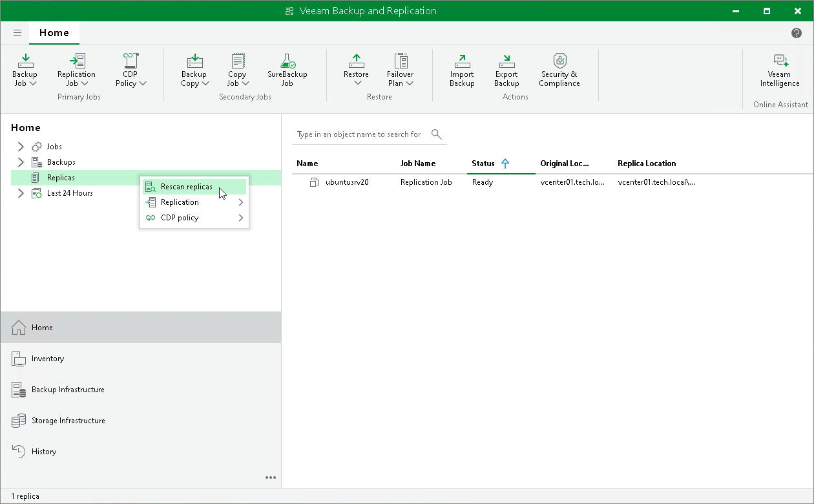Open the Backup Job dropdown arrow
Screen dimensions: 814x504
coord(33,83)
